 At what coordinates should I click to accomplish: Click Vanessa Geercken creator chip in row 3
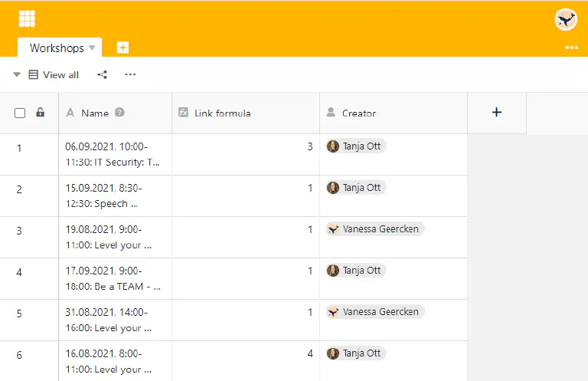(375, 228)
